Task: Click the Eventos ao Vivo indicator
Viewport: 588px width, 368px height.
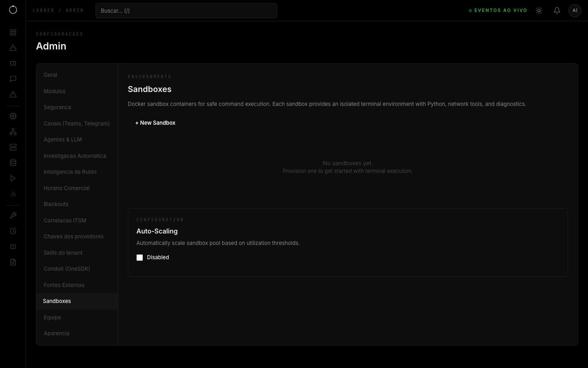Action: click(498, 11)
